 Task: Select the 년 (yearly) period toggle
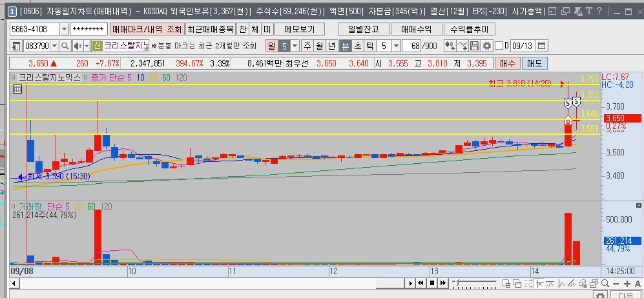332,46
